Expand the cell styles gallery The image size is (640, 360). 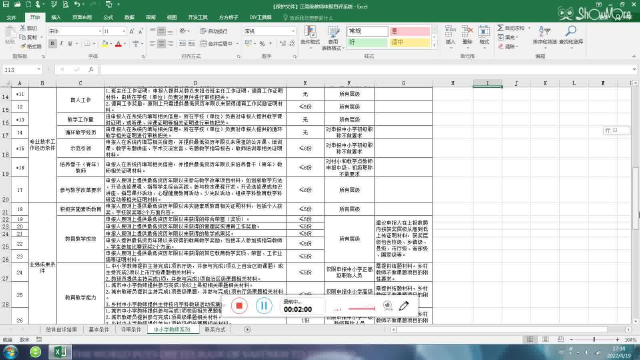click(x=434, y=45)
